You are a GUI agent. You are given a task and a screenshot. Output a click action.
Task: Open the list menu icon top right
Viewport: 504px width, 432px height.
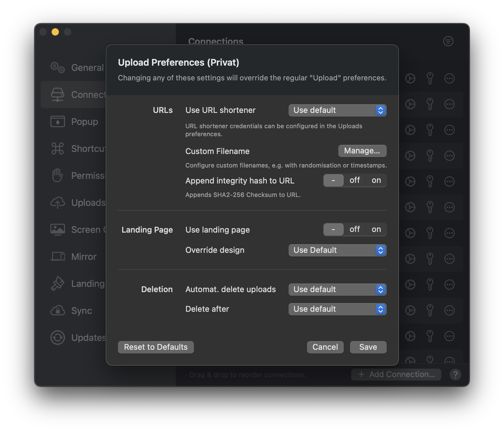point(448,41)
